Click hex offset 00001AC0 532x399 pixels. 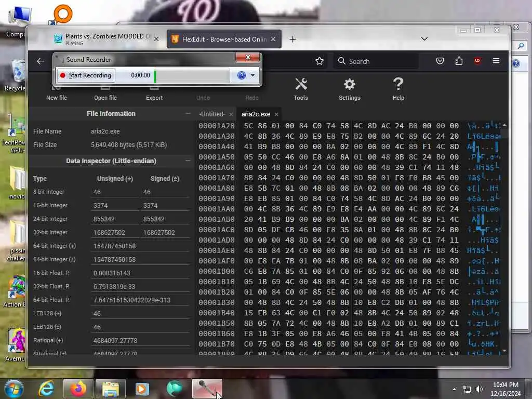coord(217,230)
